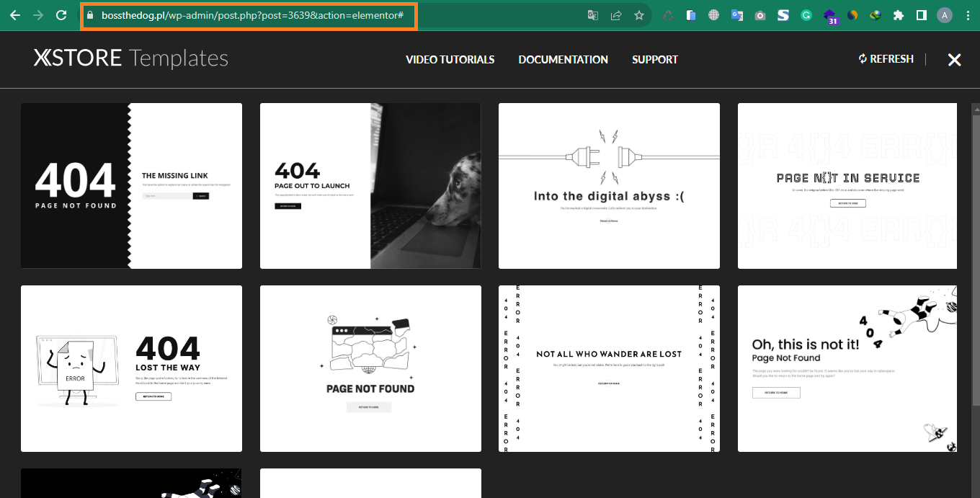Image resolution: width=980 pixels, height=498 pixels.
Task: Click the camera screenshot extension icon
Action: click(760, 15)
